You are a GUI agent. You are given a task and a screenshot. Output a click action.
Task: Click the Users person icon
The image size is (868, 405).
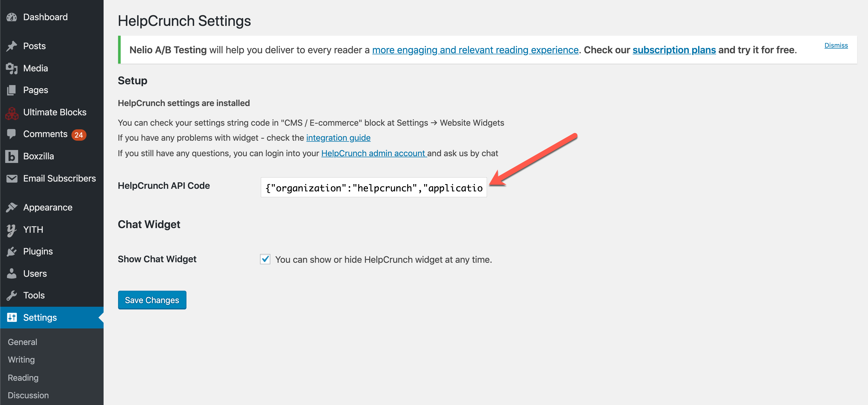(12, 273)
